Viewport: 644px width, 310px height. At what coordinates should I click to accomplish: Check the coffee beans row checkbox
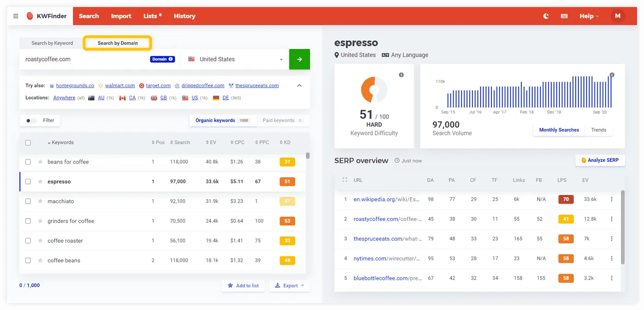[x=28, y=261]
